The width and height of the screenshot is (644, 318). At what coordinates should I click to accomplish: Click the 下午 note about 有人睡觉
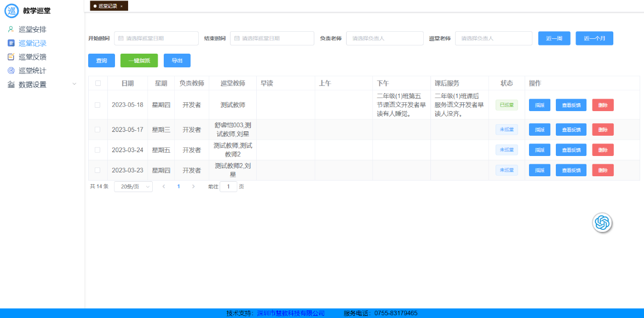coord(401,105)
